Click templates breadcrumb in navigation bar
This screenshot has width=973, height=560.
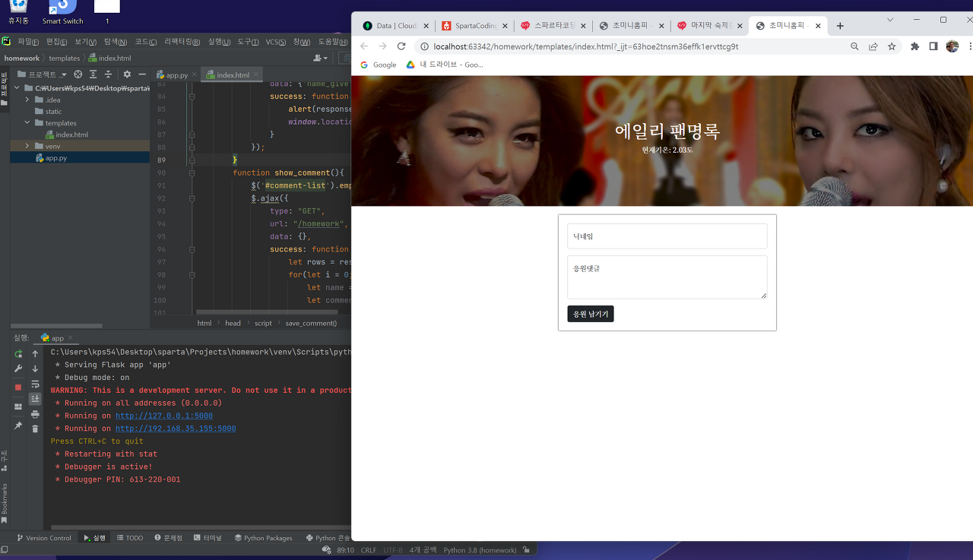click(x=65, y=58)
